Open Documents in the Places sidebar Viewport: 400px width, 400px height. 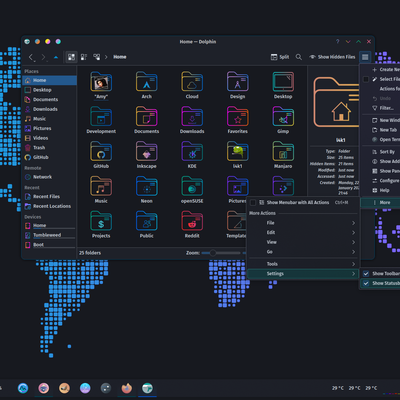pos(50,99)
